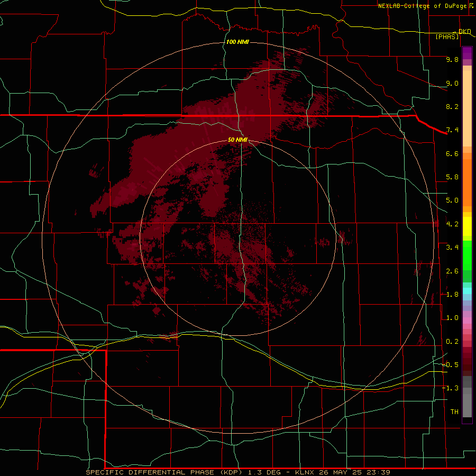
Task: Click the 5.0 value on the color scale
Action: [x=452, y=200]
